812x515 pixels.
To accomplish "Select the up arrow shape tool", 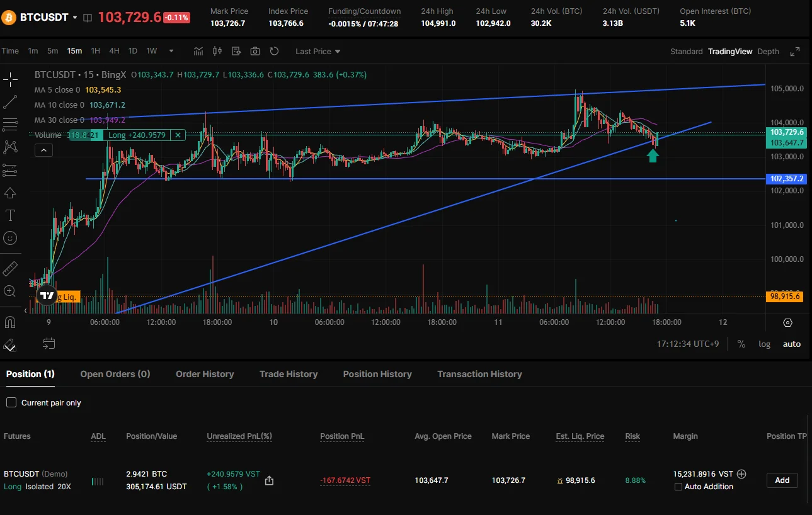I will point(10,193).
